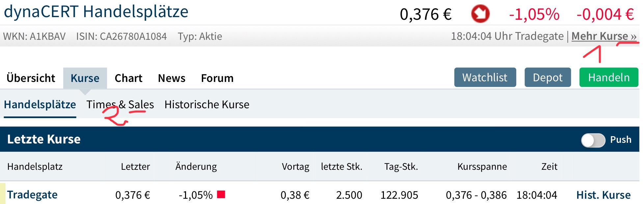
Task: Open Hist. Kurse for Tradegate
Action: (603, 195)
